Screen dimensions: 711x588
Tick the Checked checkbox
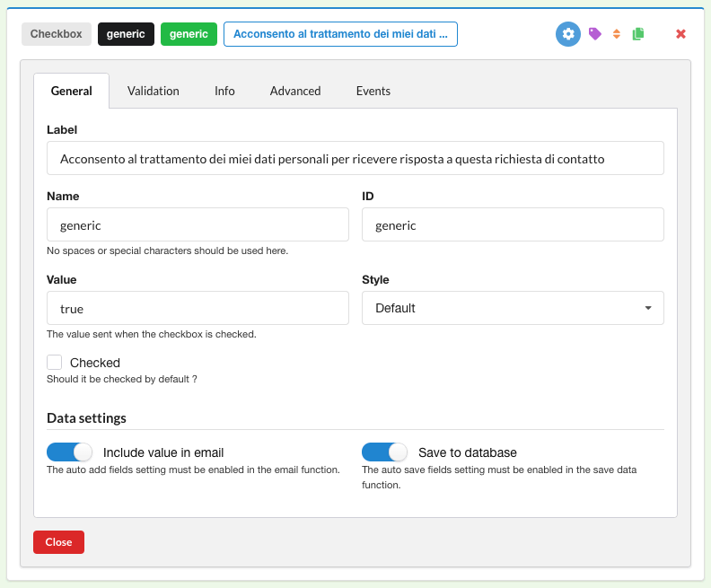coord(55,363)
